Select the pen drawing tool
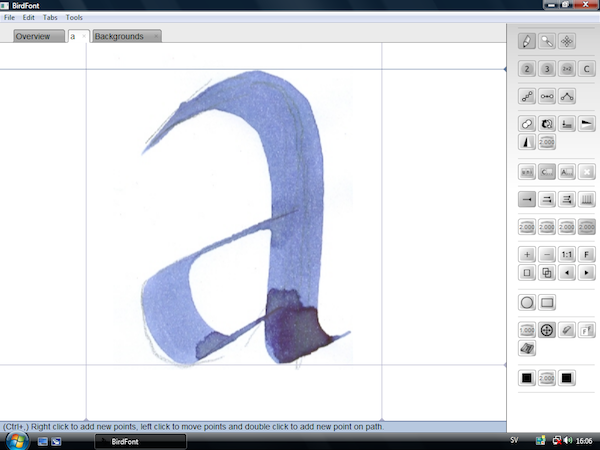600x450 pixels. [x=527, y=41]
